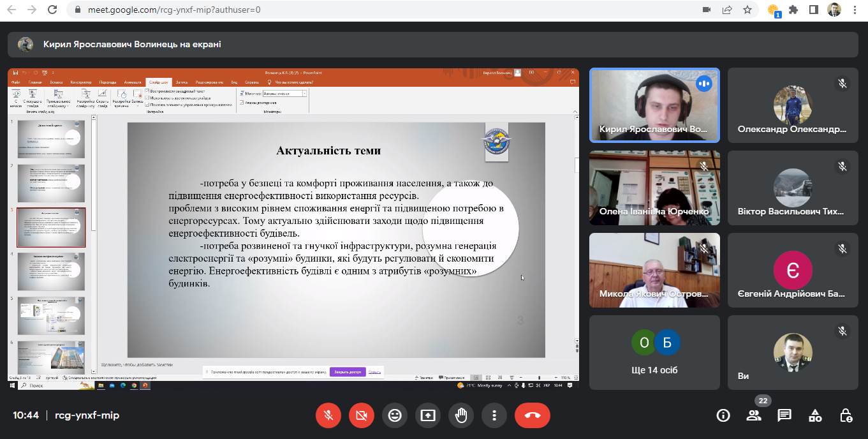Click 'С начала' slideshow button in ribbon
This screenshot has width=868, height=439.
[16, 99]
